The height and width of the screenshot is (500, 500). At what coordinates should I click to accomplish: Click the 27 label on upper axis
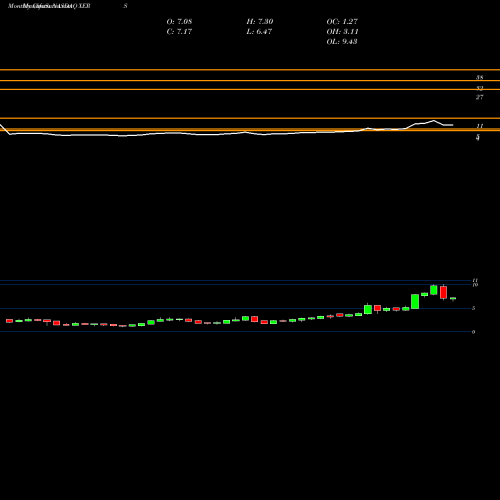click(x=479, y=97)
